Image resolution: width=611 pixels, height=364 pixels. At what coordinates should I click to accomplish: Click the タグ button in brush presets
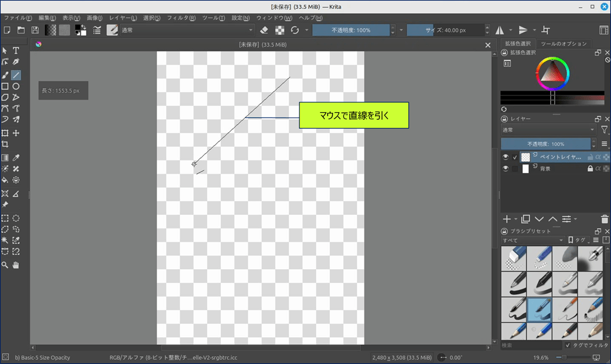click(x=578, y=240)
